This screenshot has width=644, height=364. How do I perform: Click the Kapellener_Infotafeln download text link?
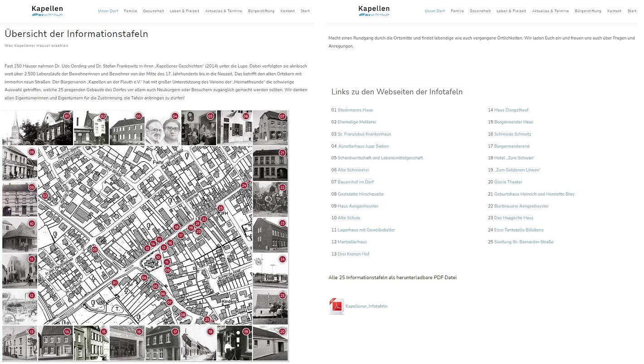[x=366, y=306]
